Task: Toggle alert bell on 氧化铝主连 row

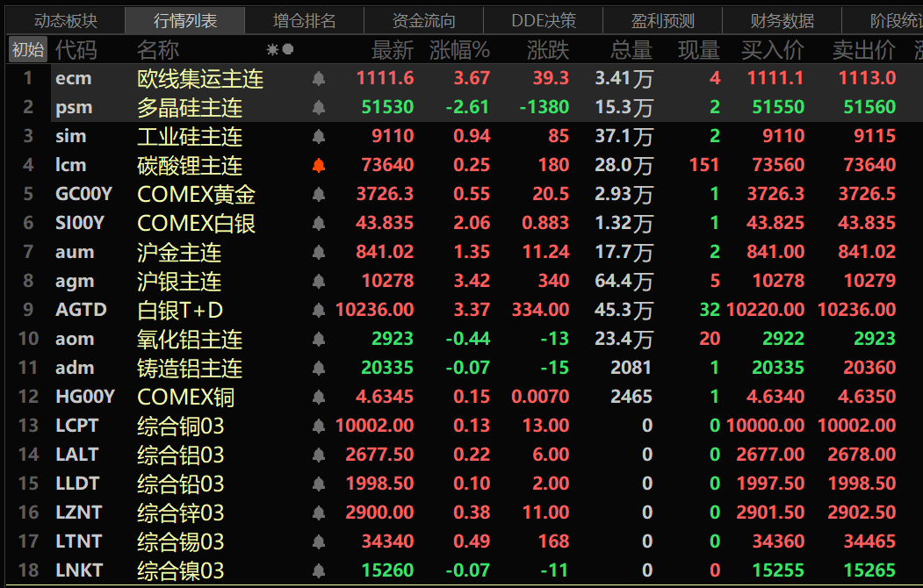Action: pos(319,340)
